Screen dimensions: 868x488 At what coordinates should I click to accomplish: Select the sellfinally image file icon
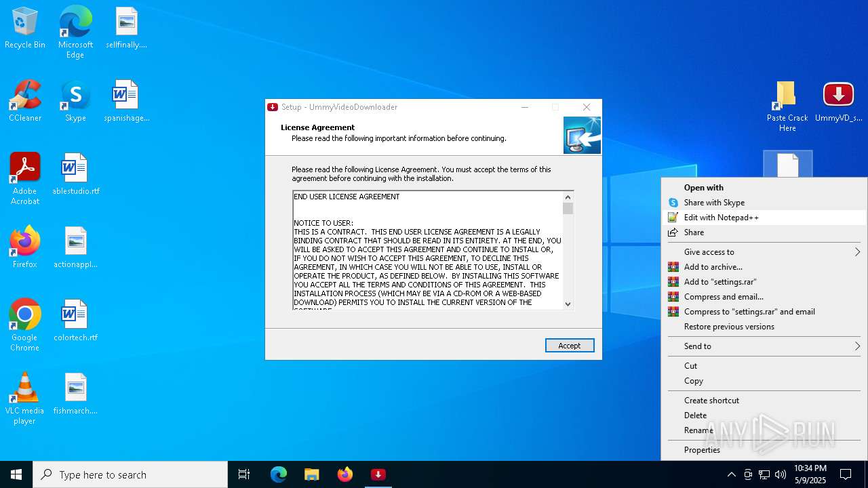126,28
